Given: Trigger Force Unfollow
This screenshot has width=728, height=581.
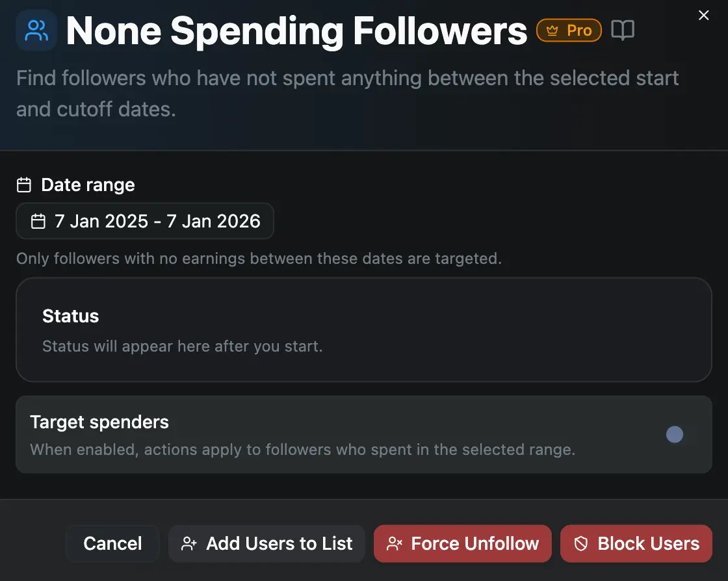Looking at the screenshot, I should [x=462, y=543].
